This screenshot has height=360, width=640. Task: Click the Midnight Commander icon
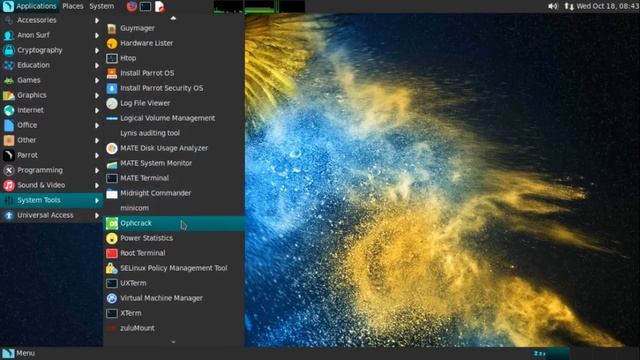click(111, 193)
